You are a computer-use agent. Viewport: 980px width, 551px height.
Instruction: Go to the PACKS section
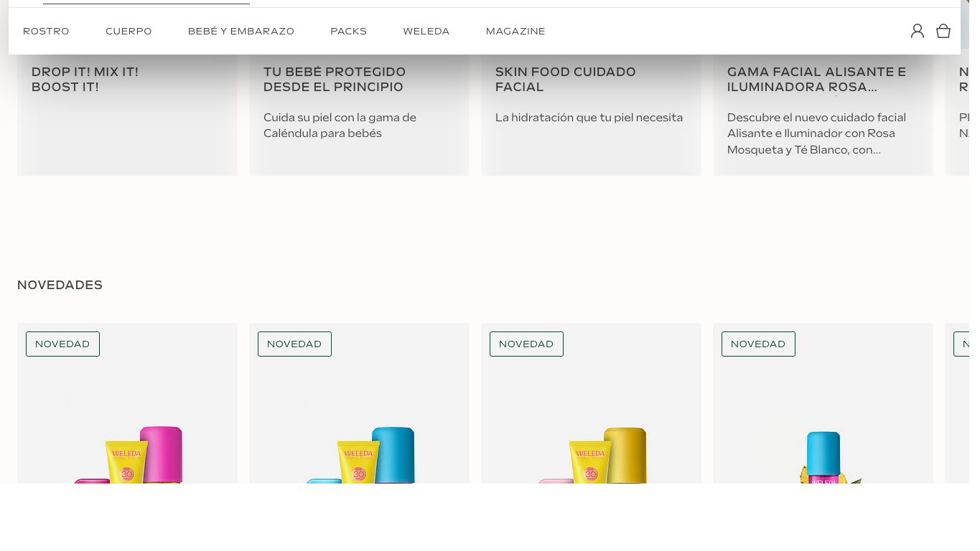(x=348, y=31)
